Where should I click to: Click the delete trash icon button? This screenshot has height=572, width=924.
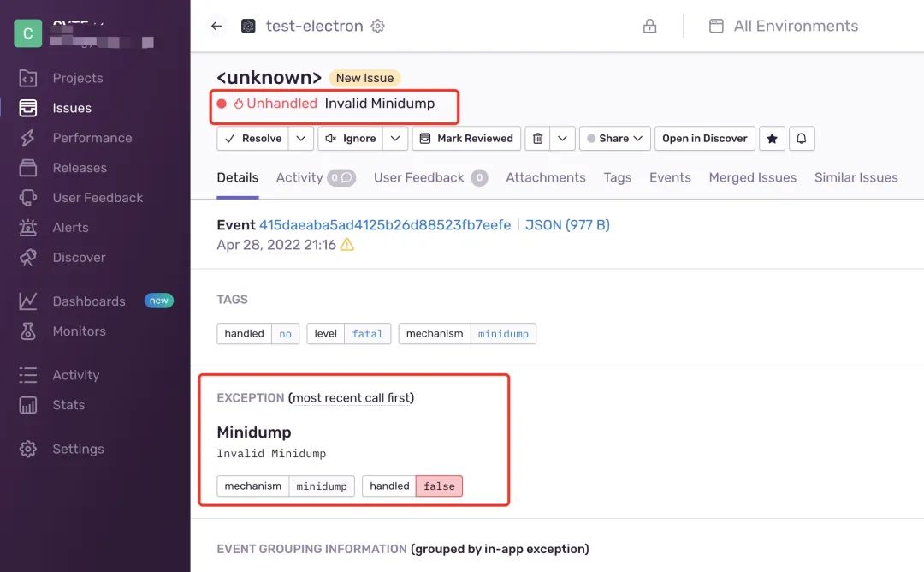pyautogui.click(x=537, y=139)
